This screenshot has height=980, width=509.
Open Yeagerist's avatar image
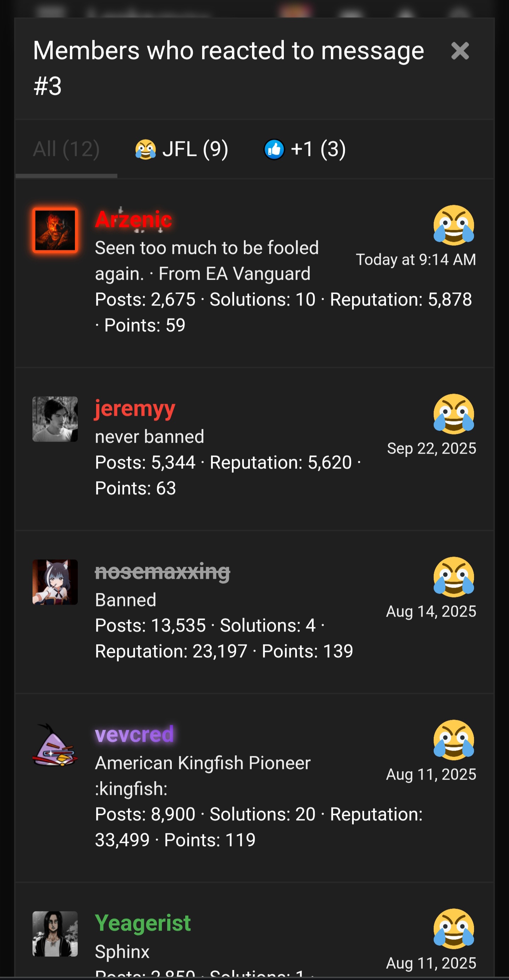55,934
